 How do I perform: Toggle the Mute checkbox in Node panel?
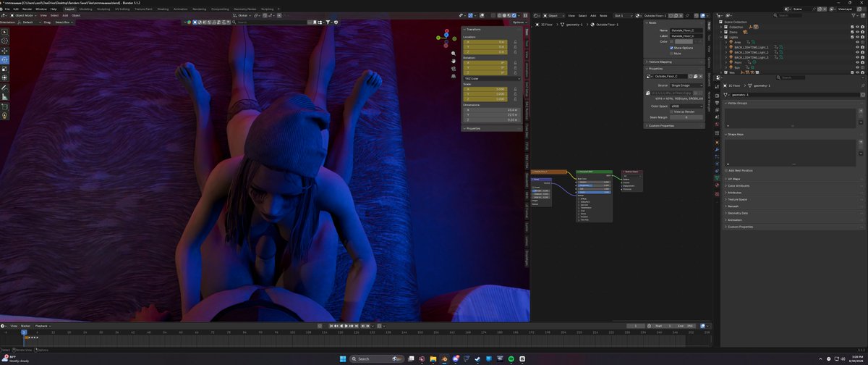tap(671, 54)
